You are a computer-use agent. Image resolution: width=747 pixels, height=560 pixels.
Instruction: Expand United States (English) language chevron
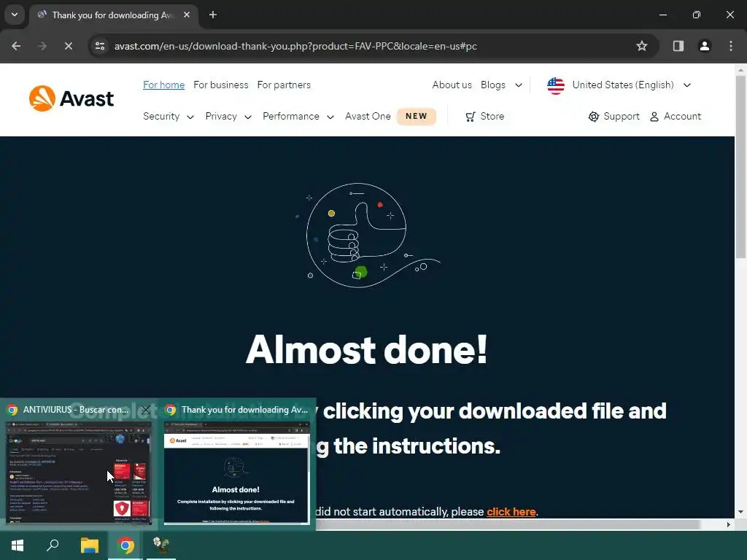click(x=687, y=85)
